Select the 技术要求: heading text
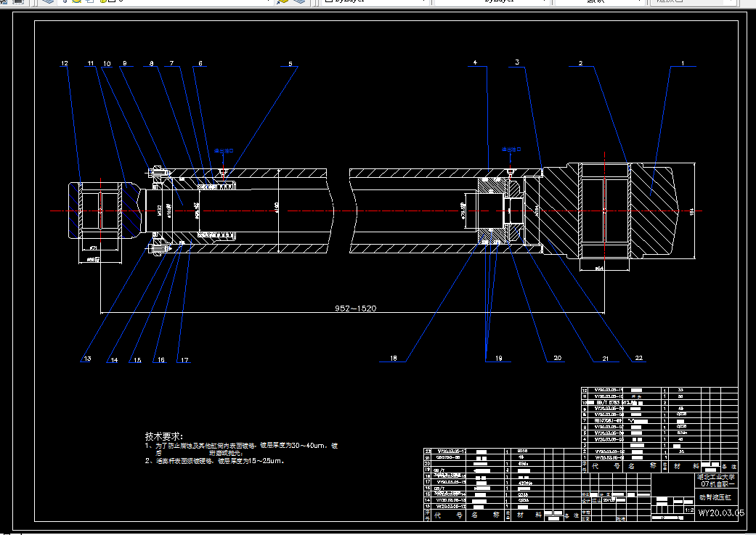This screenshot has width=756, height=535. pos(164,436)
